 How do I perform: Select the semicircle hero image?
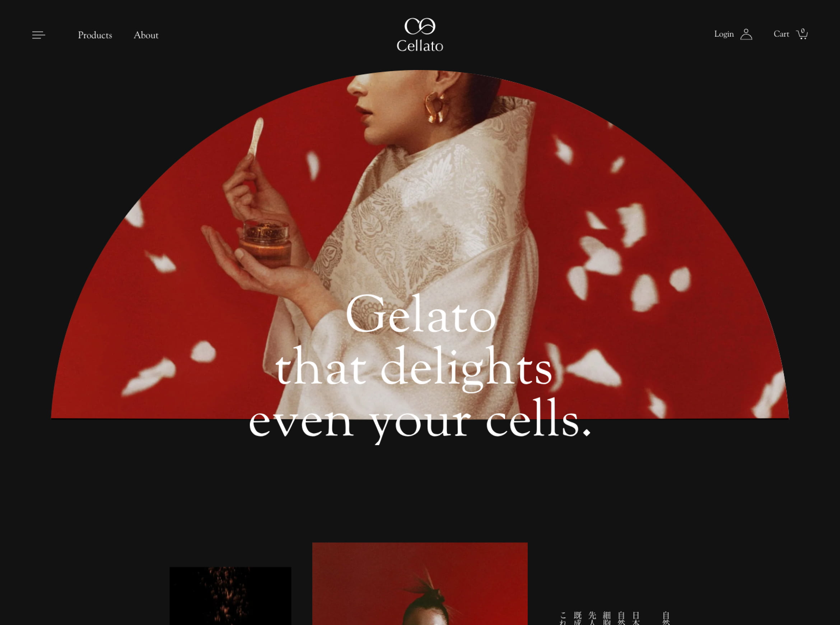pyautogui.click(x=420, y=244)
